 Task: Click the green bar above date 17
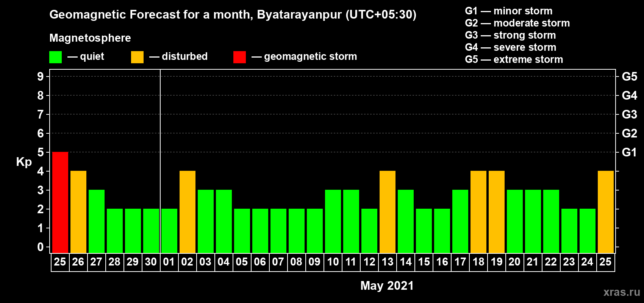click(460, 222)
